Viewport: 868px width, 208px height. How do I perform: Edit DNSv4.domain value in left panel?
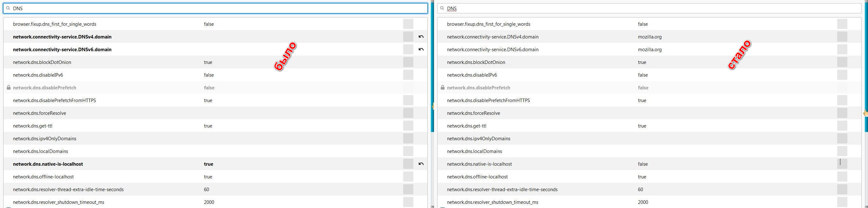pyautogui.click(x=408, y=37)
